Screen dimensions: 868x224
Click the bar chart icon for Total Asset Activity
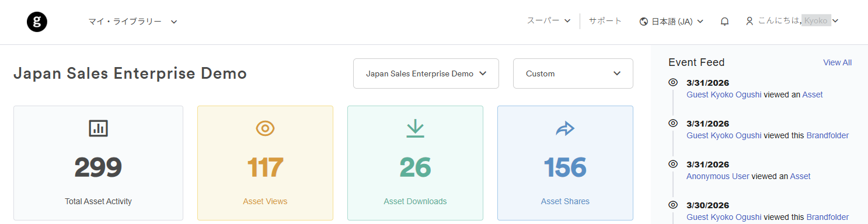(x=98, y=128)
